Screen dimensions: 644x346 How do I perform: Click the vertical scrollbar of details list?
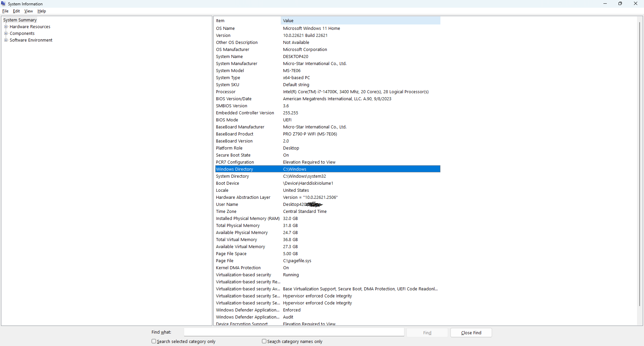coord(640,164)
